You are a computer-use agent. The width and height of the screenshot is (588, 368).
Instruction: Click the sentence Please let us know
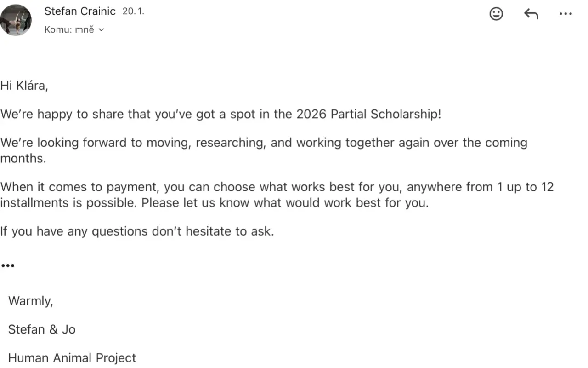coord(285,203)
